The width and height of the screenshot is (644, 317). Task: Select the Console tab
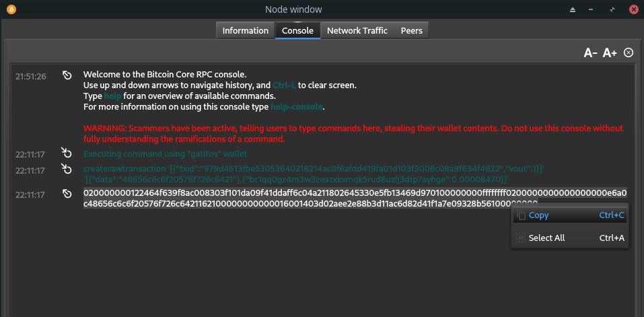[297, 30]
